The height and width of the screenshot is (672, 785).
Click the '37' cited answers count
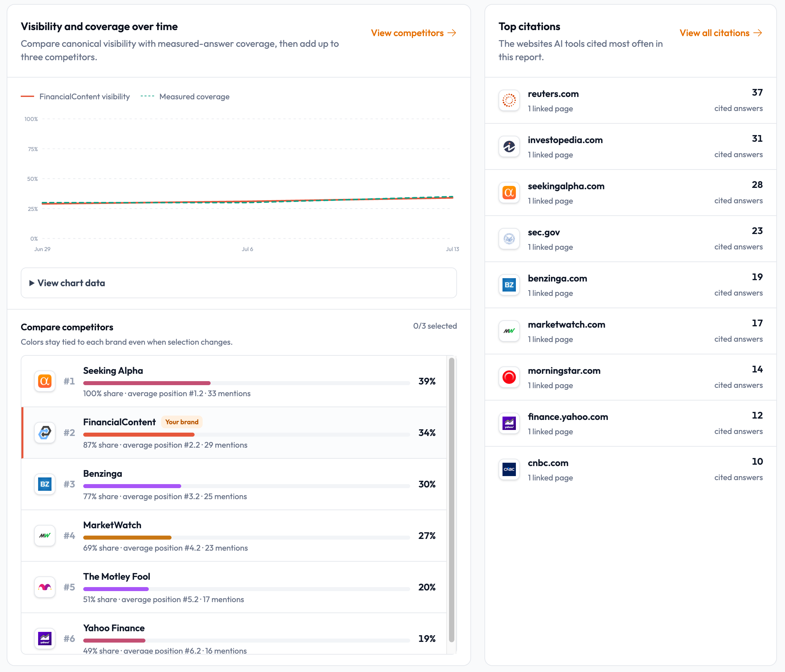(x=757, y=92)
